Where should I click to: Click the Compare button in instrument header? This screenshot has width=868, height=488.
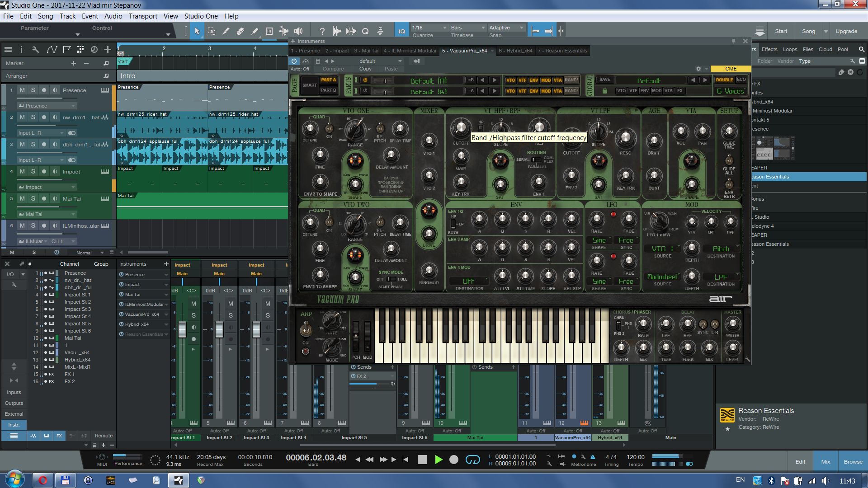333,69
